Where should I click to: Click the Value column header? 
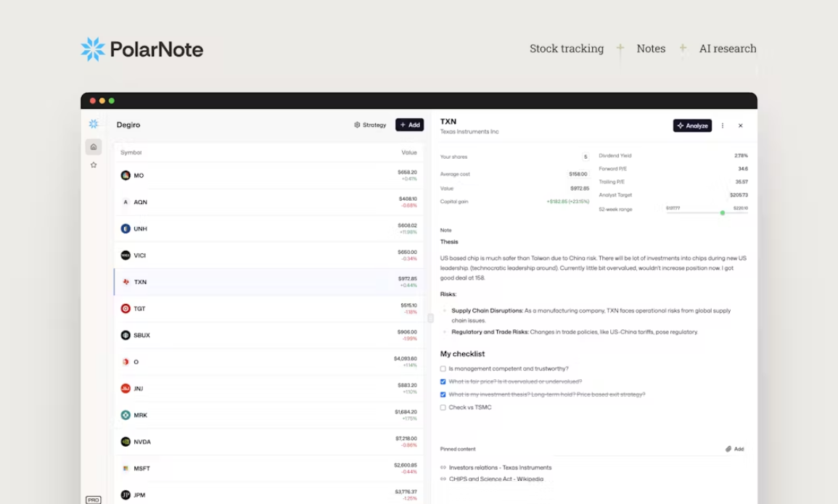pyautogui.click(x=409, y=153)
